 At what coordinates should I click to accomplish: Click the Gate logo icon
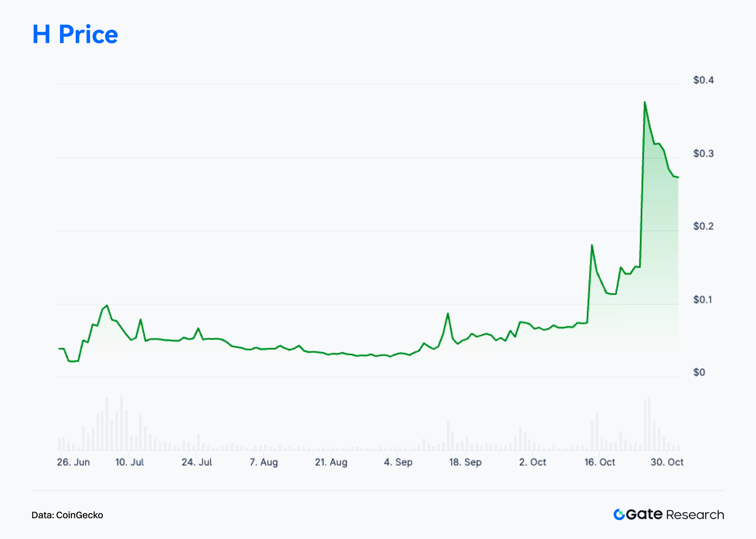click(619, 515)
